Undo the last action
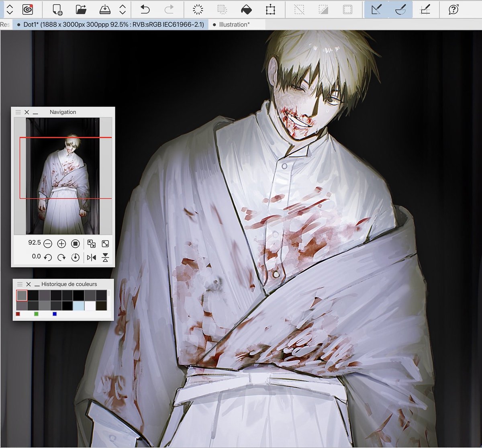Viewport: 482px width, 448px height. tap(145, 9)
